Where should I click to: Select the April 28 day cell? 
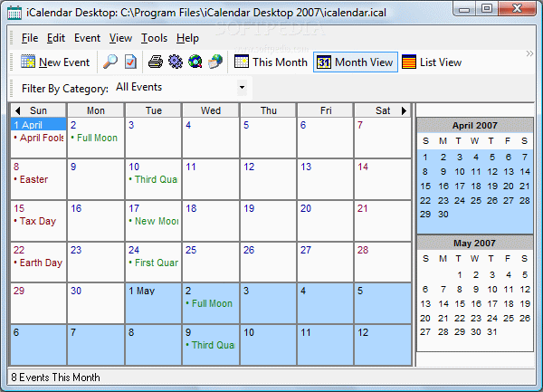(382, 262)
